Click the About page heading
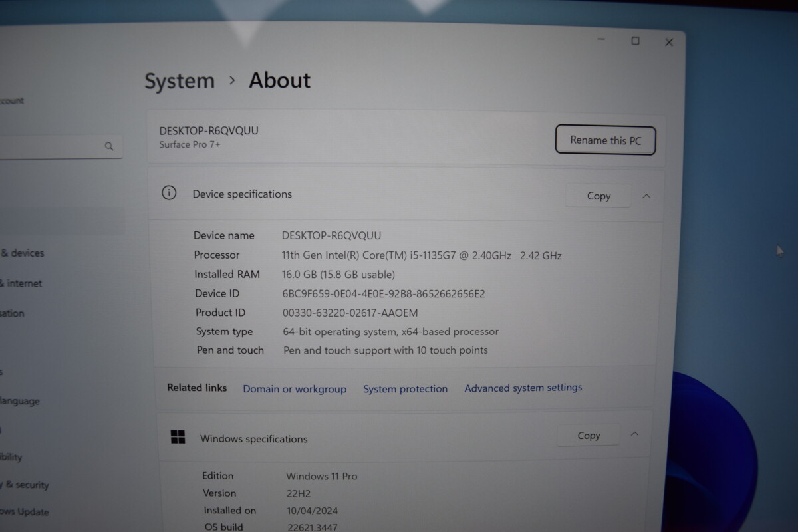Viewport: 798px width, 532px height. pyautogui.click(x=279, y=80)
